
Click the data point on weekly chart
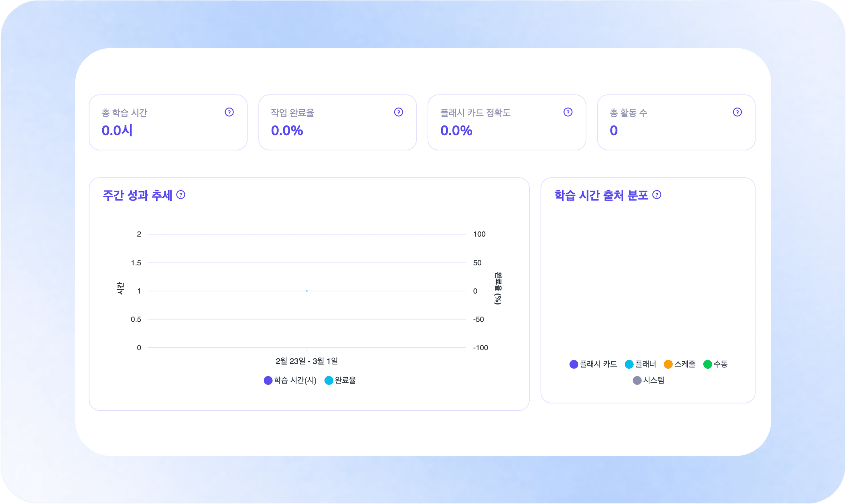[307, 291]
